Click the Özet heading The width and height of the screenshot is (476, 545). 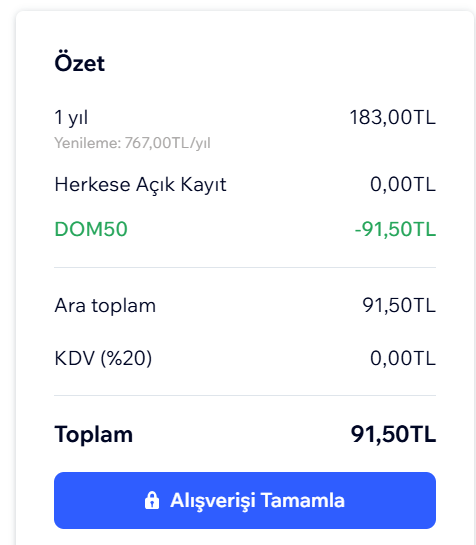pos(80,63)
